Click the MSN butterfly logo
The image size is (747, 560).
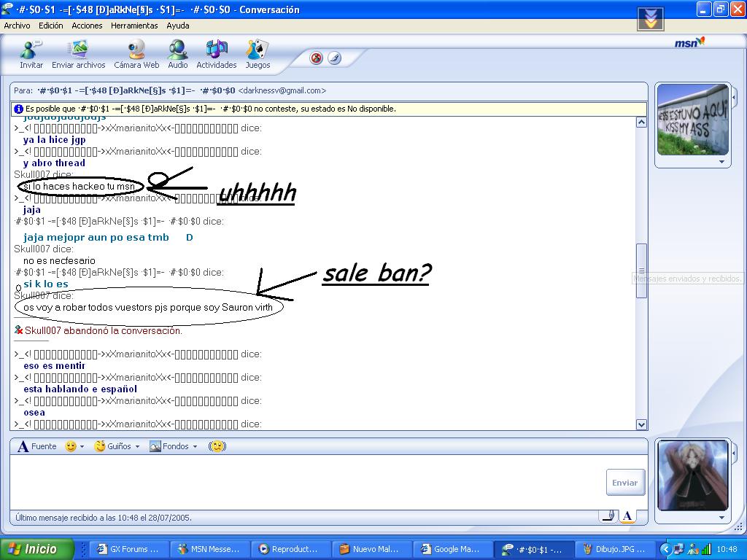(x=689, y=42)
